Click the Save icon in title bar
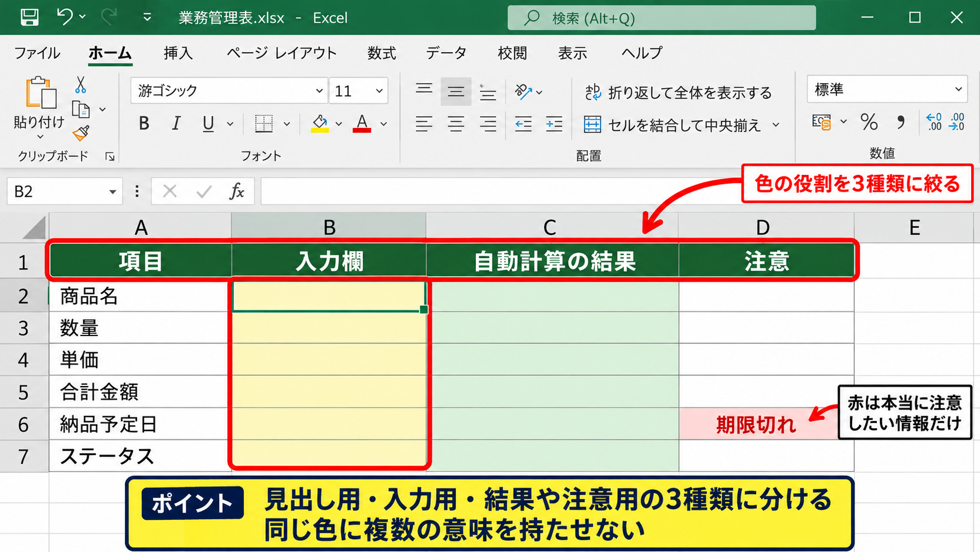 coord(29,17)
